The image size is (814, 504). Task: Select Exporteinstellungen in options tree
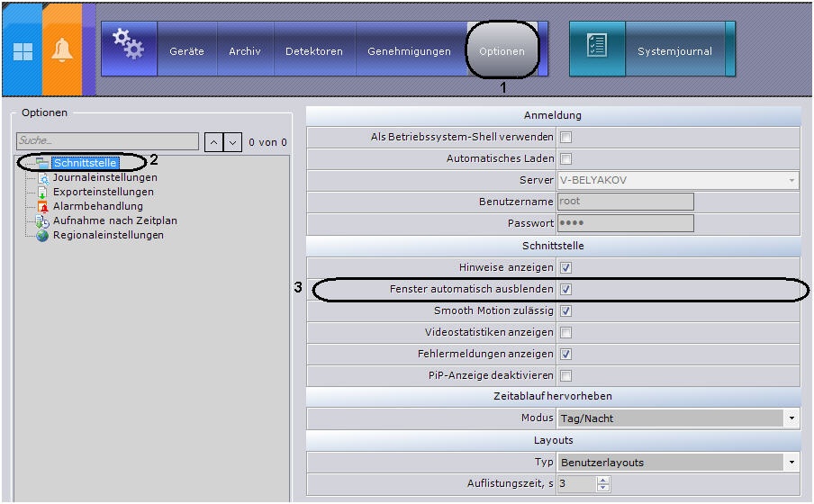click(x=104, y=192)
